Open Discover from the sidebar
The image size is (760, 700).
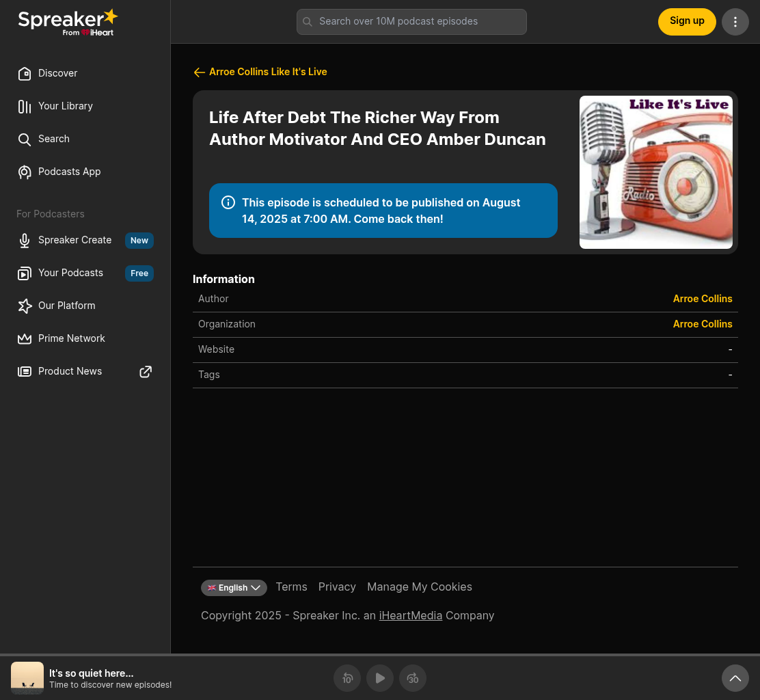pos(85,73)
